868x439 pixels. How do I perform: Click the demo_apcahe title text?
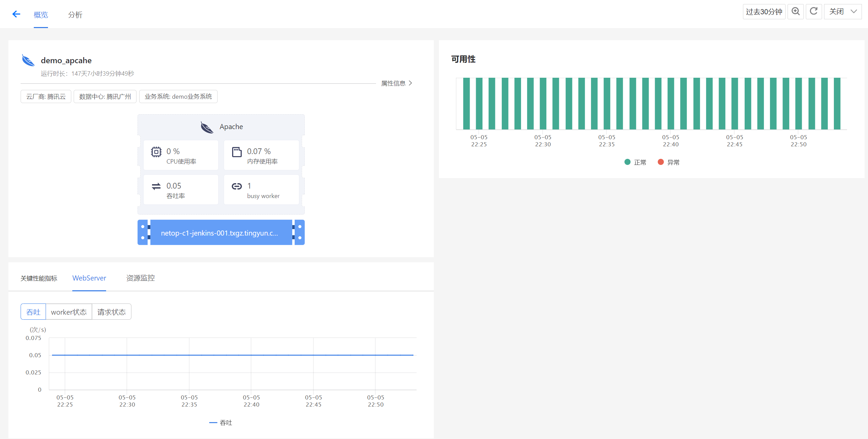[x=66, y=60]
